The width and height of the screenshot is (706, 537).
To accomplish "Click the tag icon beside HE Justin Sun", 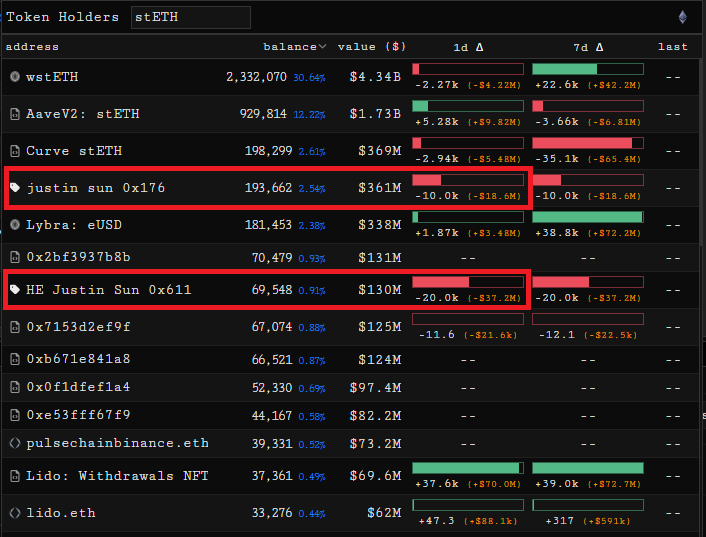I will pyautogui.click(x=14, y=290).
